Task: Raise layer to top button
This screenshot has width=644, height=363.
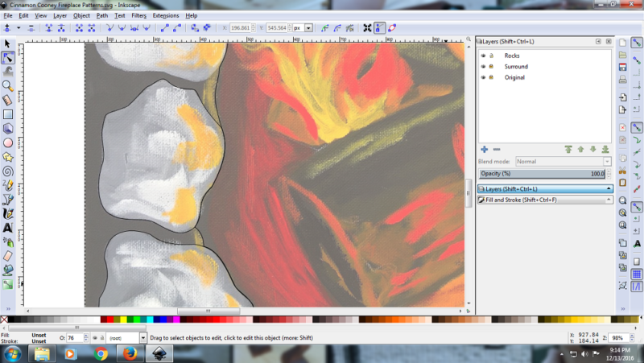Action: click(568, 150)
